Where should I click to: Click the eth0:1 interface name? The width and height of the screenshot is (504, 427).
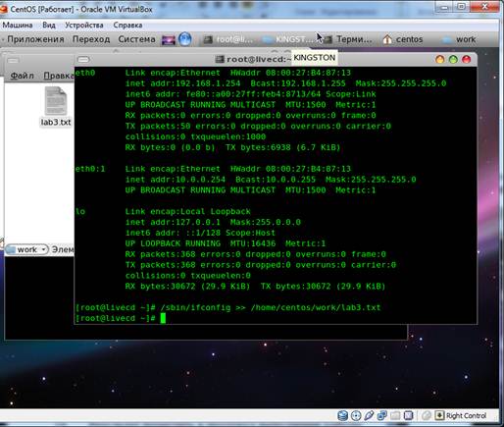click(x=90, y=169)
